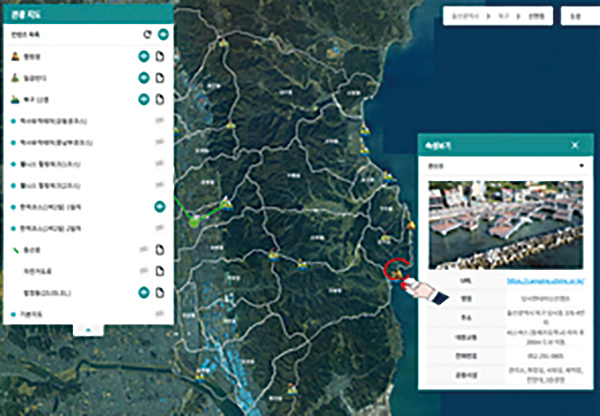Screen dimensions: 600x416
Task: Select the first breadcrumb segment at top
Action: click(x=466, y=16)
